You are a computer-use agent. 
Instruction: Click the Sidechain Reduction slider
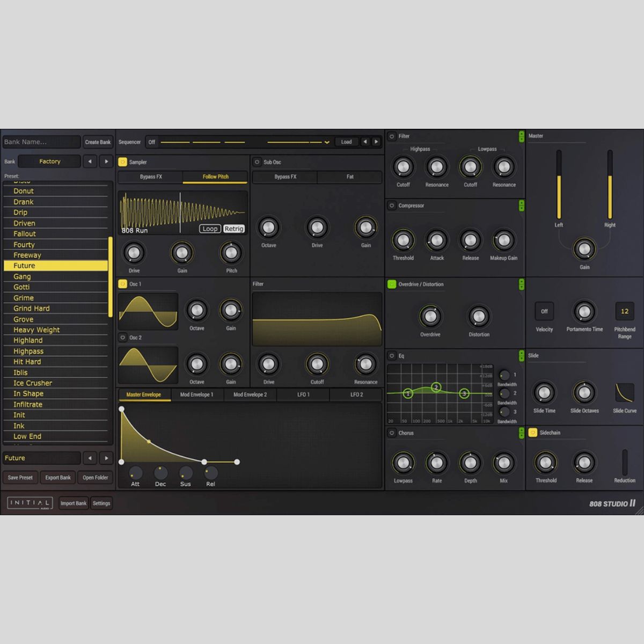625,463
